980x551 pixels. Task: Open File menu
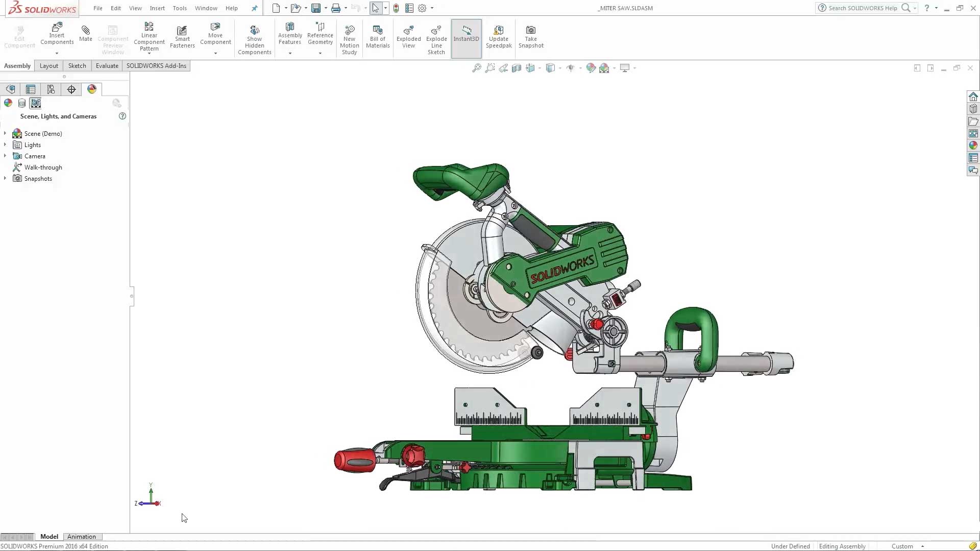click(x=98, y=8)
